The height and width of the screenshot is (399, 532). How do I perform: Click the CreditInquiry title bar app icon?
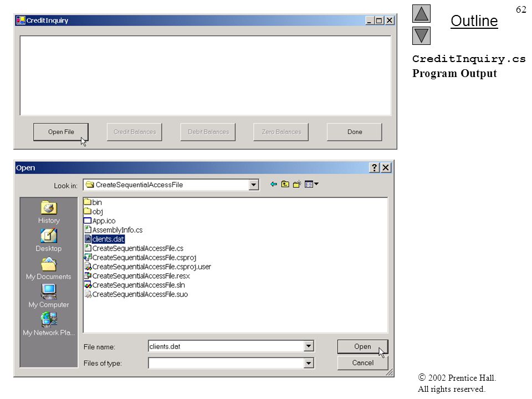coord(21,21)
